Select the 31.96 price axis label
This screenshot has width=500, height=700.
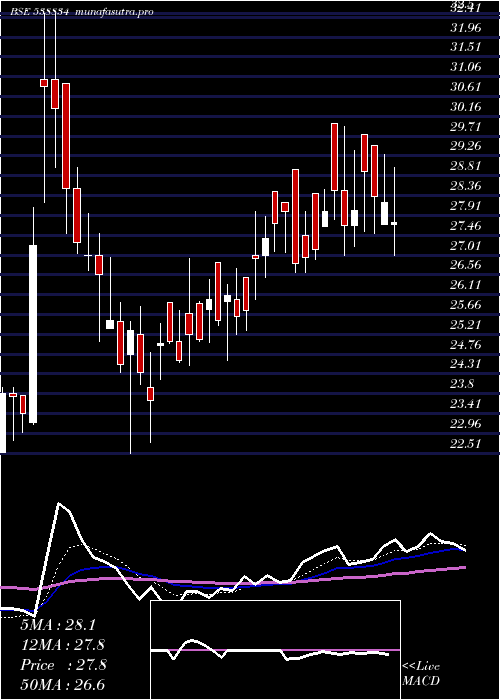(466, 28)
